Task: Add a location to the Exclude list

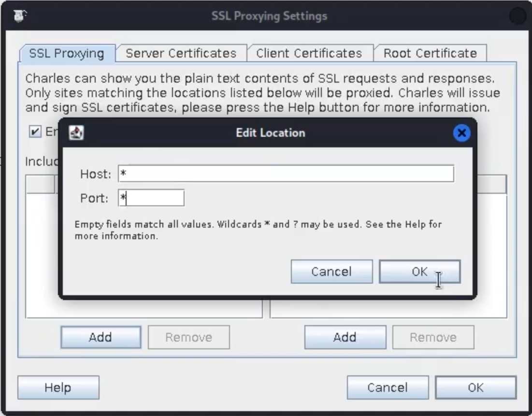Action: point(345,337)
